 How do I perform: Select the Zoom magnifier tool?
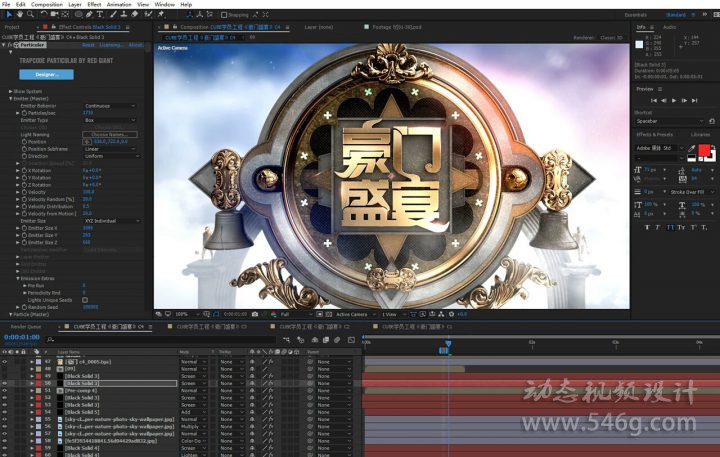point(31,15)
